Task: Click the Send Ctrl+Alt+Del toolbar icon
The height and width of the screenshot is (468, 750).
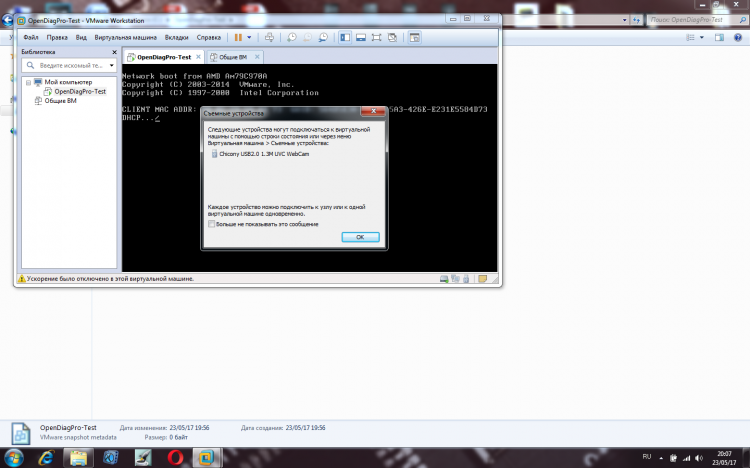Action: [267, 37]
